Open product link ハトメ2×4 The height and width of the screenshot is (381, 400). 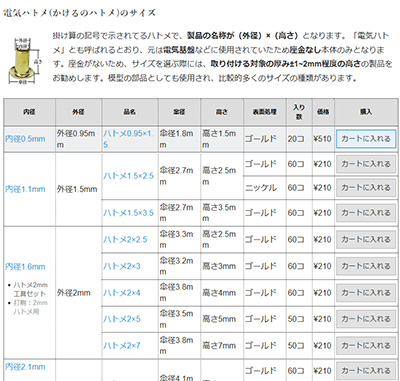pos(122,293)
